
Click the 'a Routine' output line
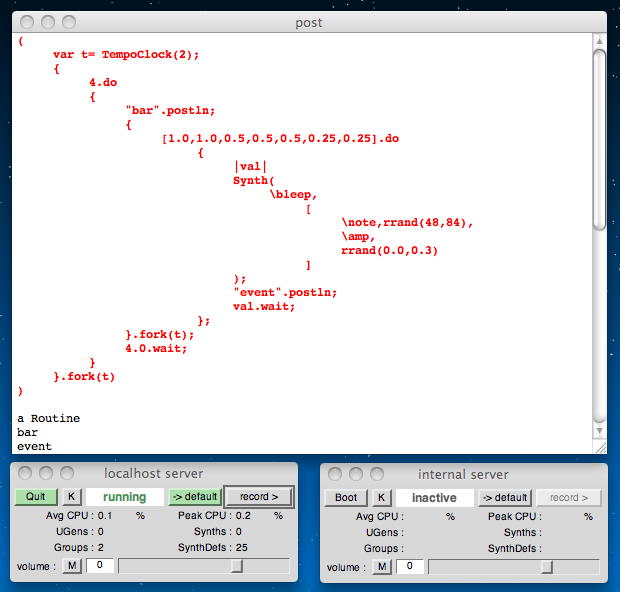(49, 418)
